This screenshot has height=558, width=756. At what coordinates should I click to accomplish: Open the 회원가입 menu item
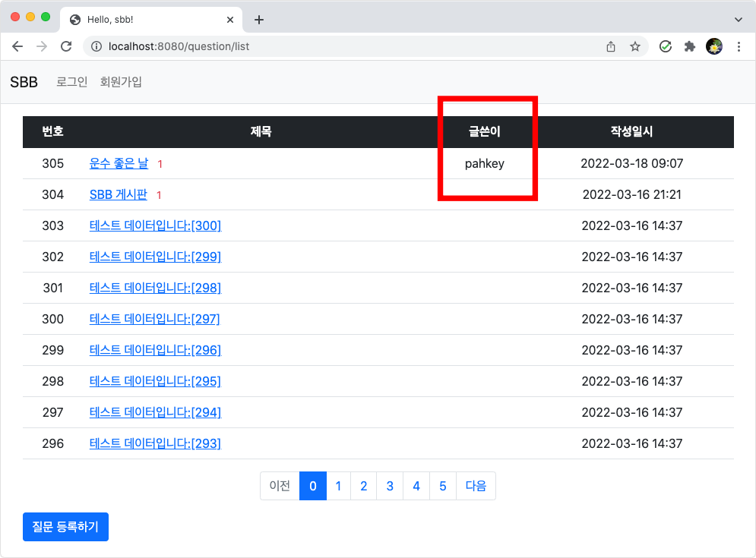pyautogui.click(x=121, y=82)
